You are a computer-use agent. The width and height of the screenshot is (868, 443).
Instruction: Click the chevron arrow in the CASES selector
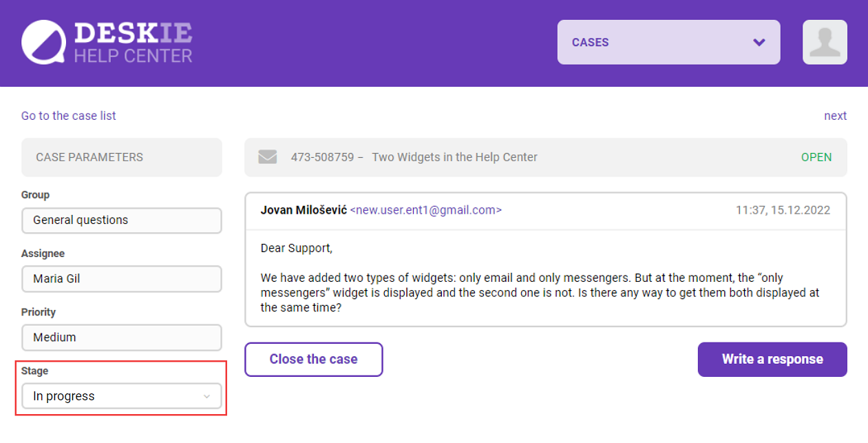(759, 42)
